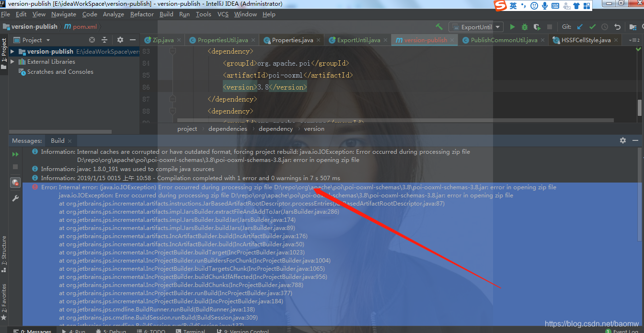The width and height of the screenshot is (644, 333).
Task: Switch to PublishCommonUtil.java tab
Action: tap(504, 40)
